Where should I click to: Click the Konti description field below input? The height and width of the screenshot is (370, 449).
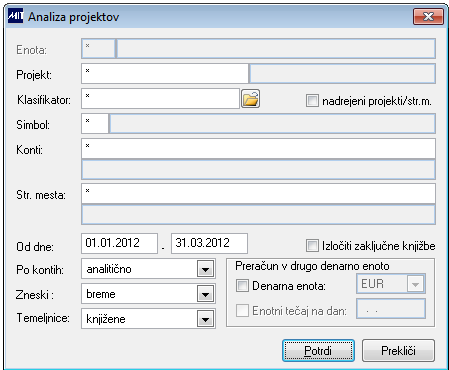pos(258,169)
